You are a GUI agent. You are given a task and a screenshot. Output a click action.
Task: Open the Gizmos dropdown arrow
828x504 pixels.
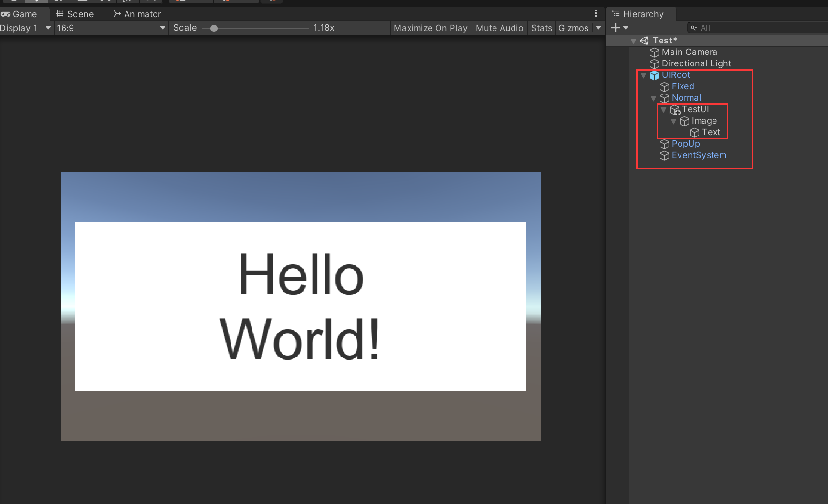click(598, 28)
